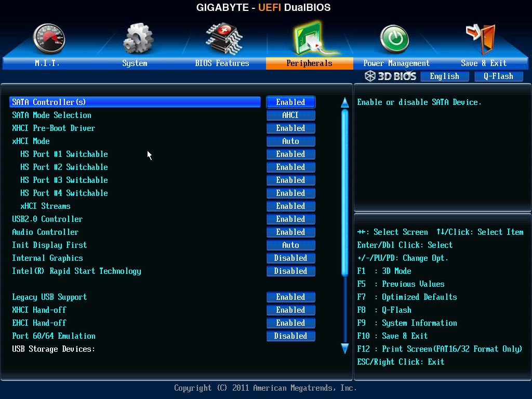Select the XHCI Pre-Boot Driver label
The height and width of the screenshot is (399, 532).
(54, 128)
